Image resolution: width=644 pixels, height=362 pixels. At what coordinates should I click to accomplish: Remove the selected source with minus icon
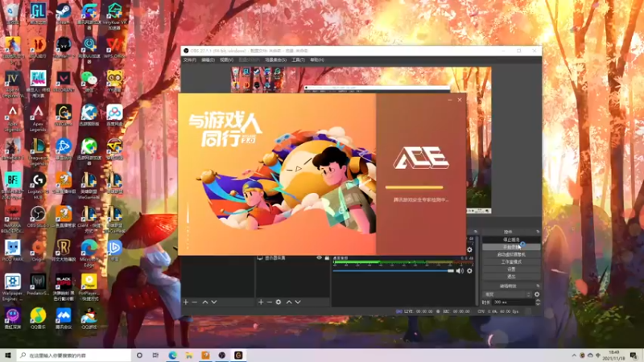(x=270, y=302)
